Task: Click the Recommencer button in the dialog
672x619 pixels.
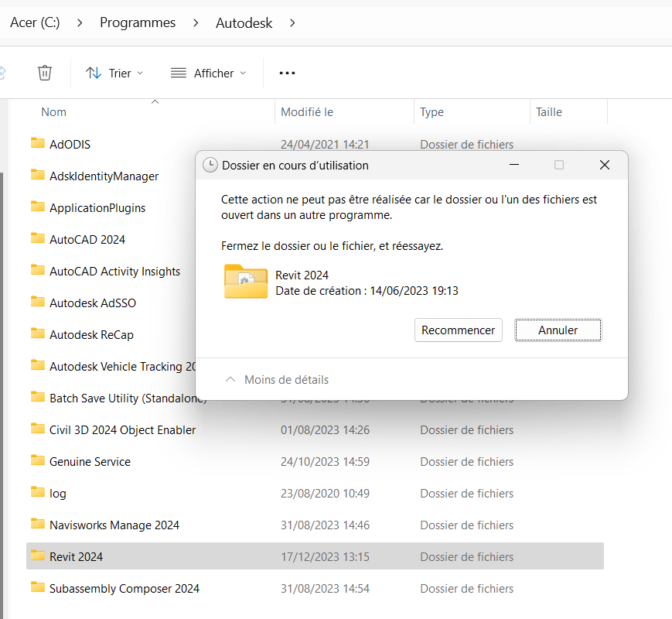Action: tap(458, 330)
